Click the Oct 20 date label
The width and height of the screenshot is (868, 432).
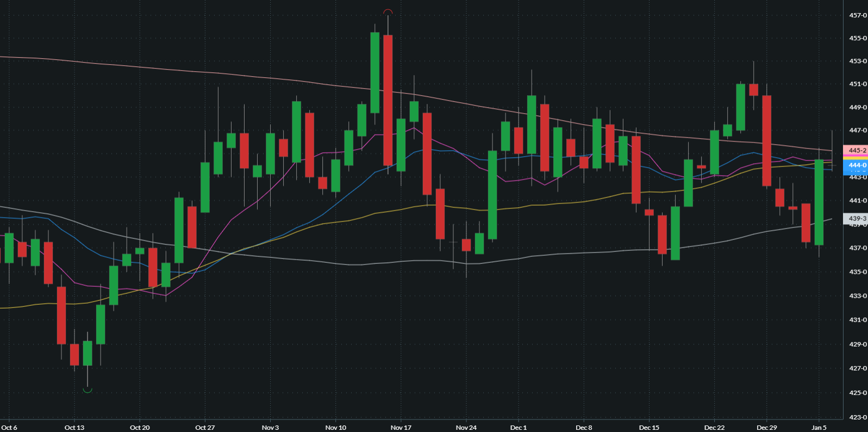[140, 428]
